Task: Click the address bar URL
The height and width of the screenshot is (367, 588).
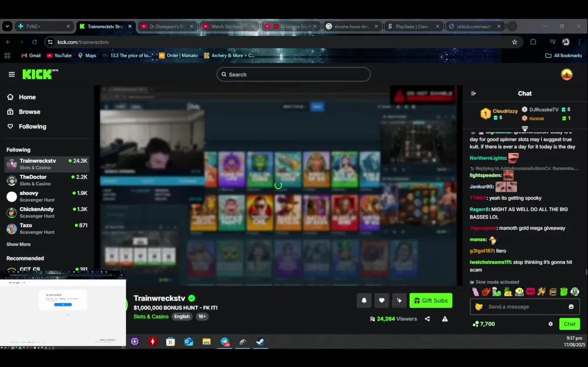Action: 83,42
